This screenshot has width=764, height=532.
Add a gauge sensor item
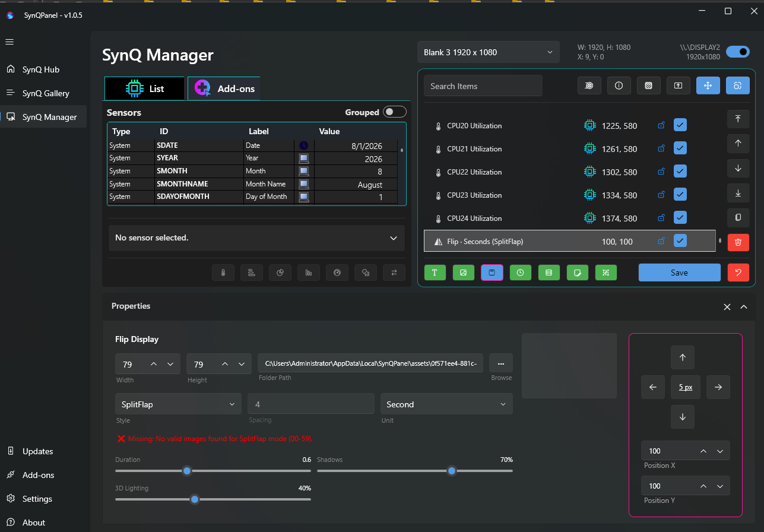coord(337,273)
